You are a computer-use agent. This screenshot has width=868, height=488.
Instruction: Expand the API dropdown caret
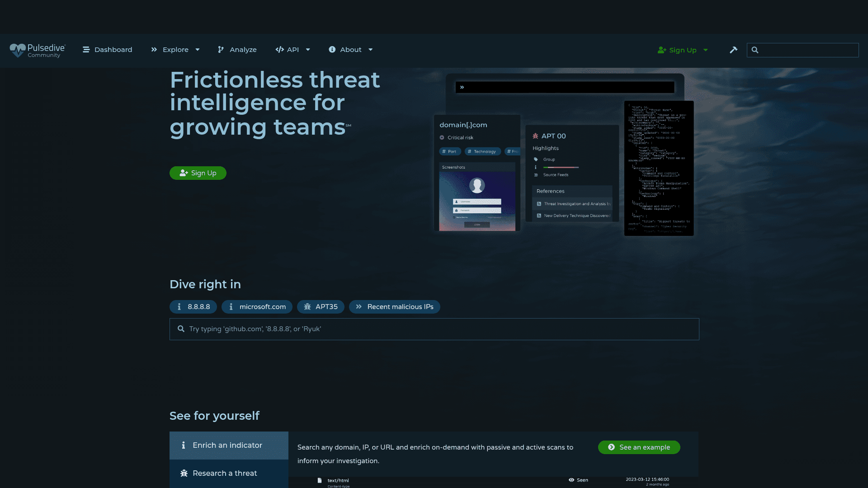[308, 50]
